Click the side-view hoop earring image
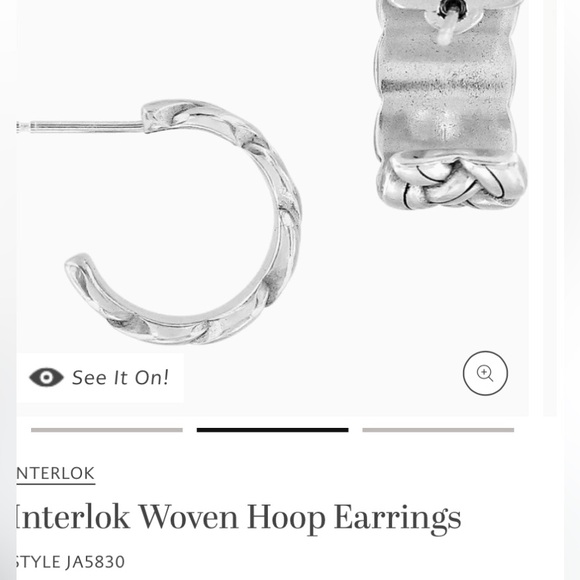 [x=159, y=222]
